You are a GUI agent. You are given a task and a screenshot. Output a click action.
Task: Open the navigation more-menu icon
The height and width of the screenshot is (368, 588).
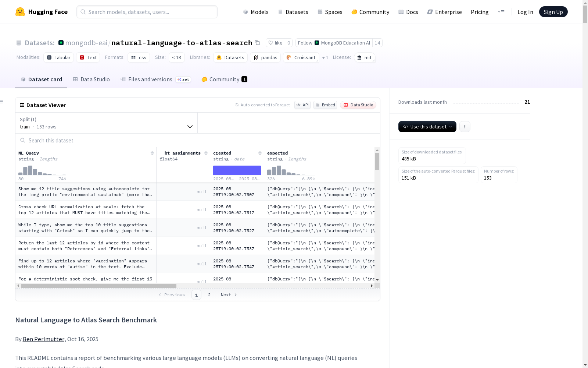pyautogui.click(x=501, y=12)
